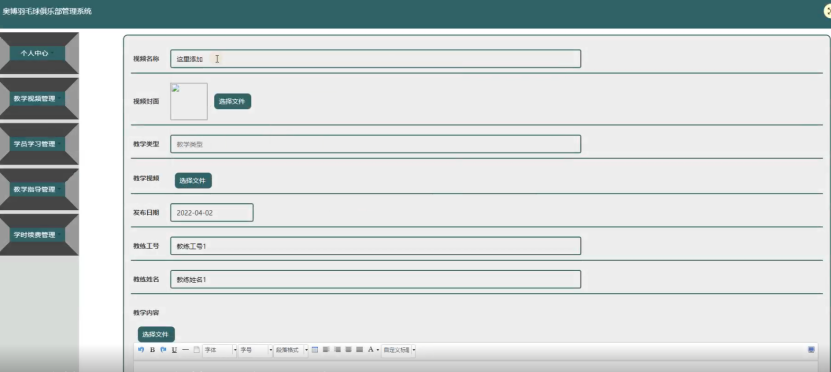Expand the font color arrow next to the A icon
Image resolution: width=831 pixels, height=372 pixels.
[377, 350]
